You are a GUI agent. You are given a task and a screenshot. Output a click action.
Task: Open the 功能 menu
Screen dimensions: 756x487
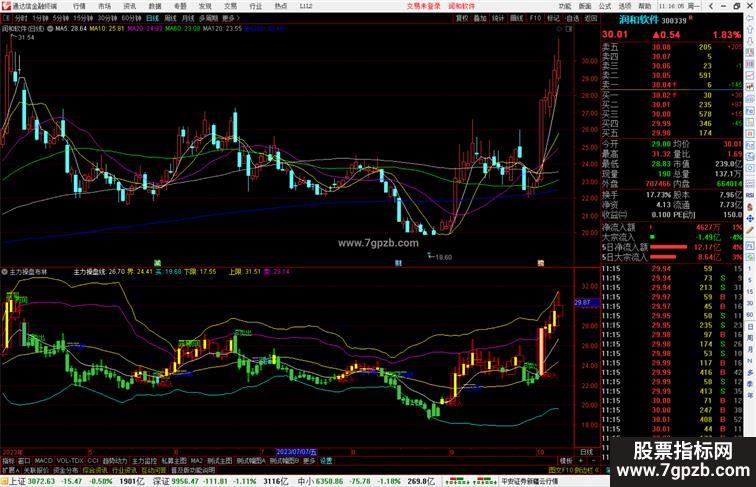(x=565, y=6)
